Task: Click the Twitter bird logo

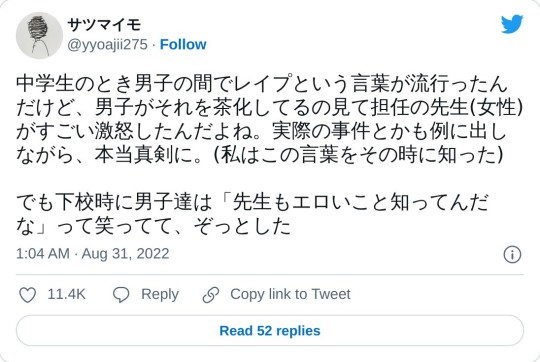Action: (512, 24)
